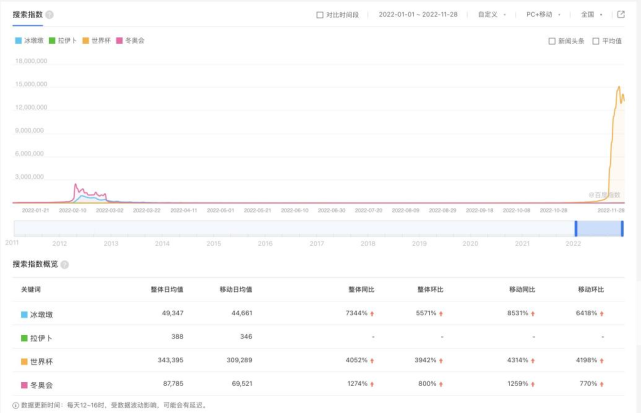Toggle 拉伊卜 legend series
641x413 pixels.
[63, 40]
